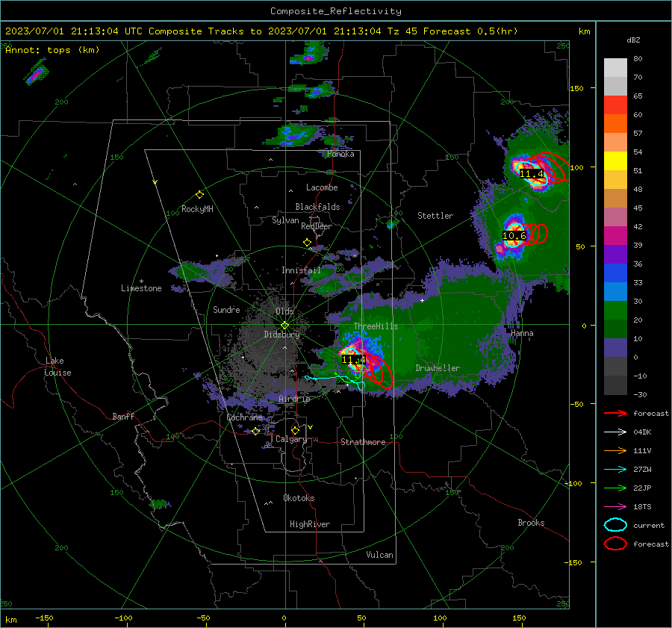Click the Blackfalds city label
Viewport: 672px width, 628px height.
317,207
